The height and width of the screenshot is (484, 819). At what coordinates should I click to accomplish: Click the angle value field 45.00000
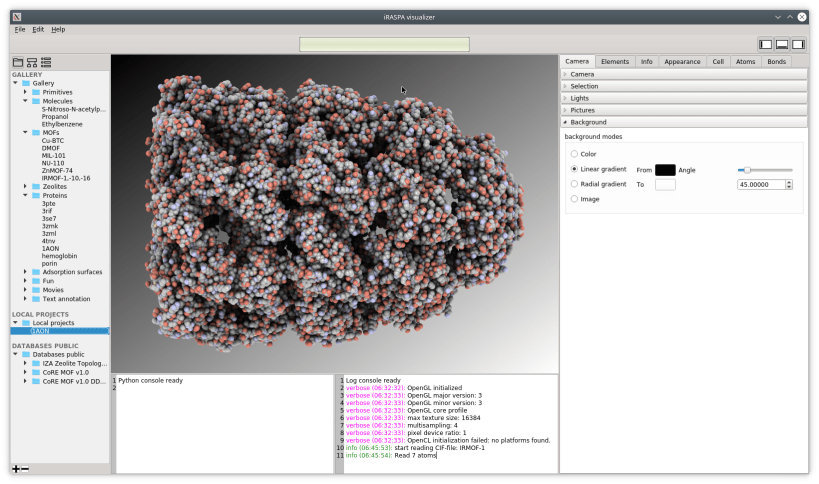[761, 184]
